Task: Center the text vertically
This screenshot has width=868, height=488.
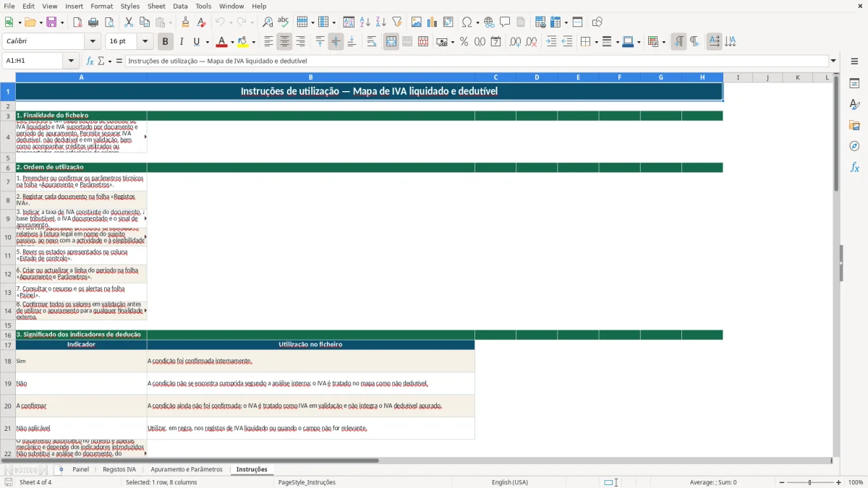Action: [x=336, y=42]
